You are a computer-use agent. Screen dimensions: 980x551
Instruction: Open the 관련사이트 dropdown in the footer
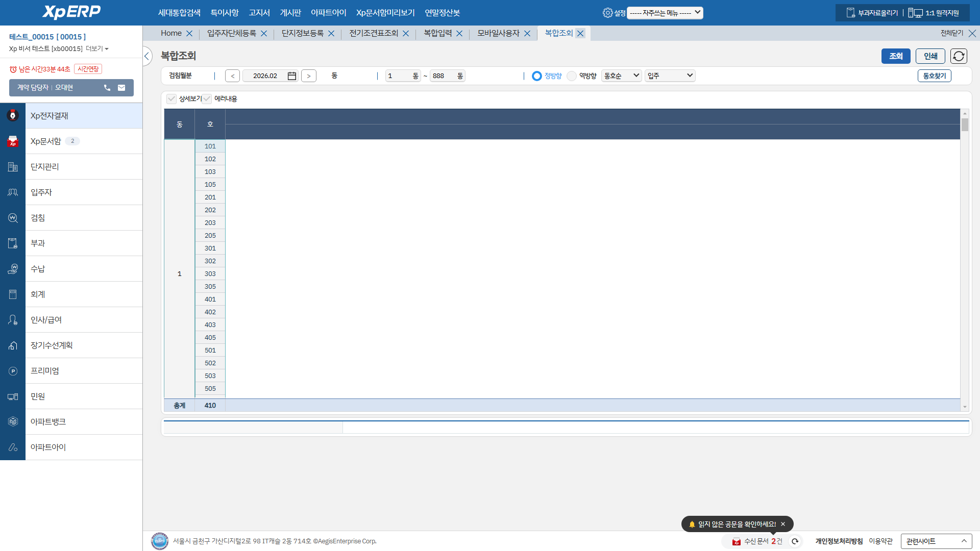tap(936, 541)
